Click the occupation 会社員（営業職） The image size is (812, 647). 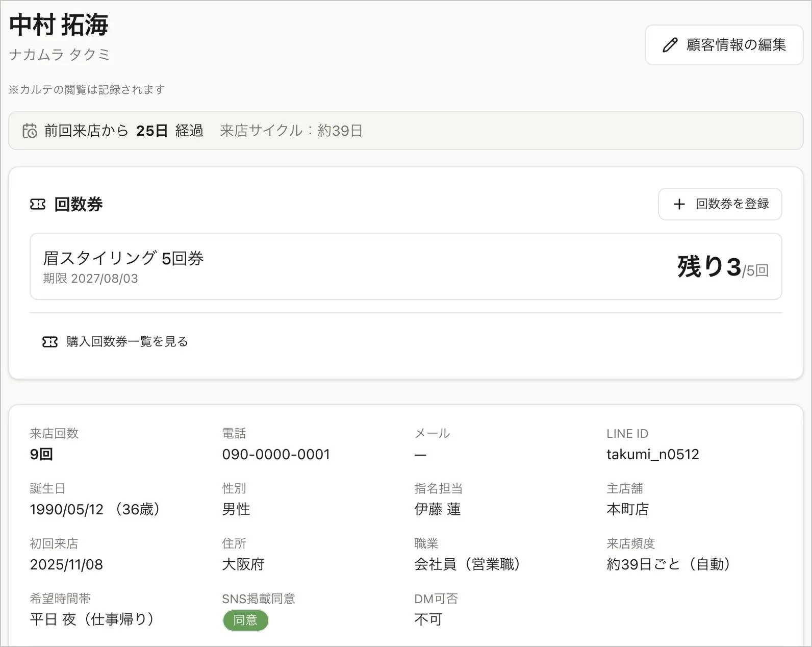click(468, 564)
